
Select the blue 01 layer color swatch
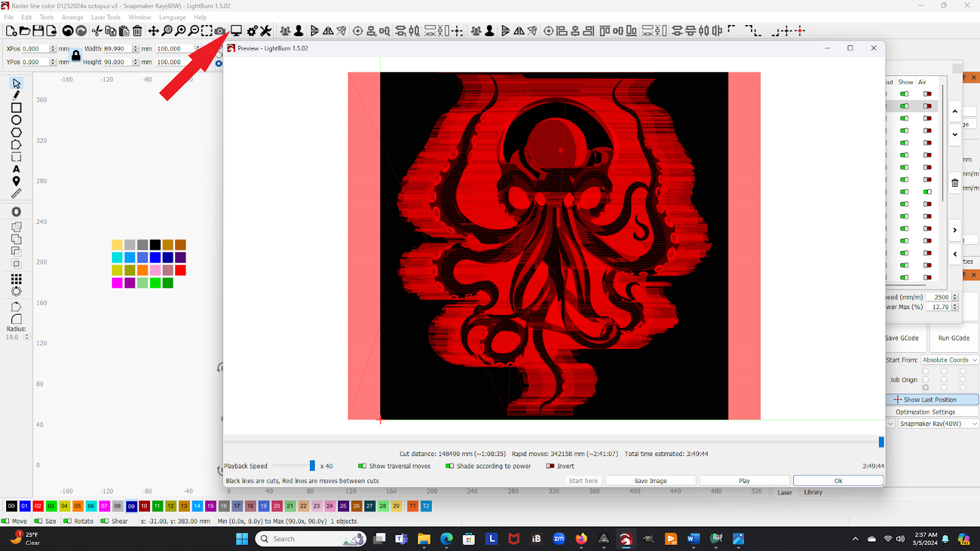[24, 506]
